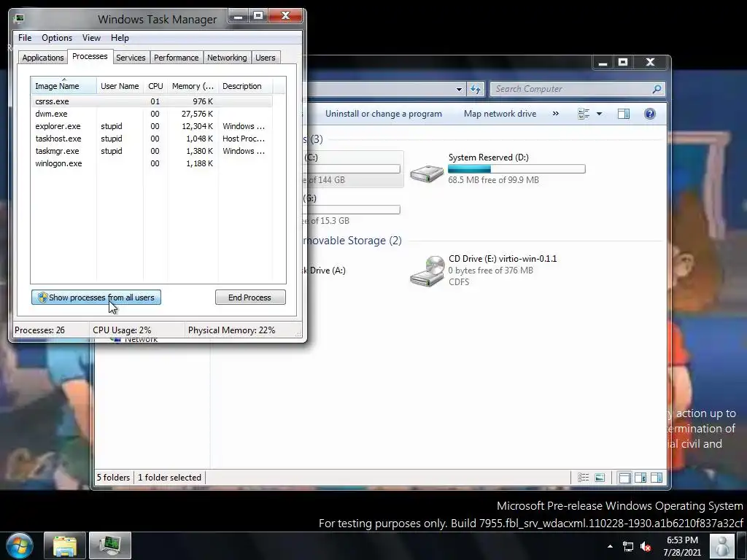Screen dimensions: 747x560
Task: Click the Task Manager title bar icon
Action: tap(19, 18)
